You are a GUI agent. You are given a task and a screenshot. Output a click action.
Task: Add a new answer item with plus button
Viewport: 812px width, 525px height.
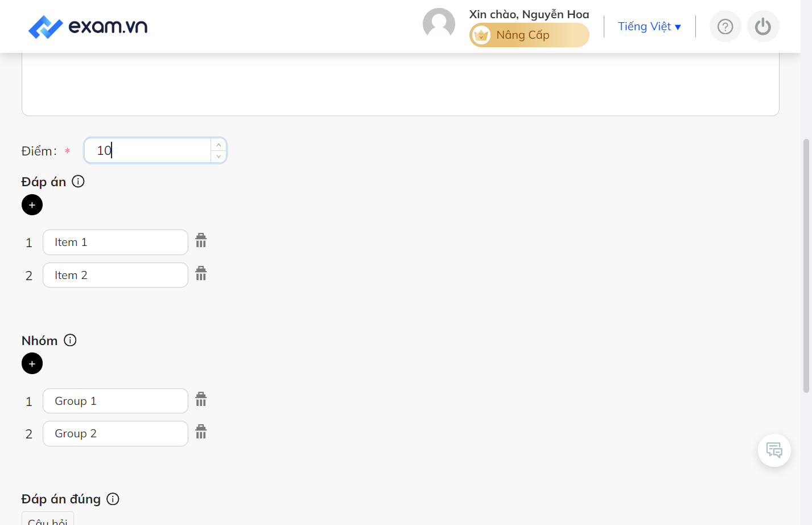[x=32, y=205]
